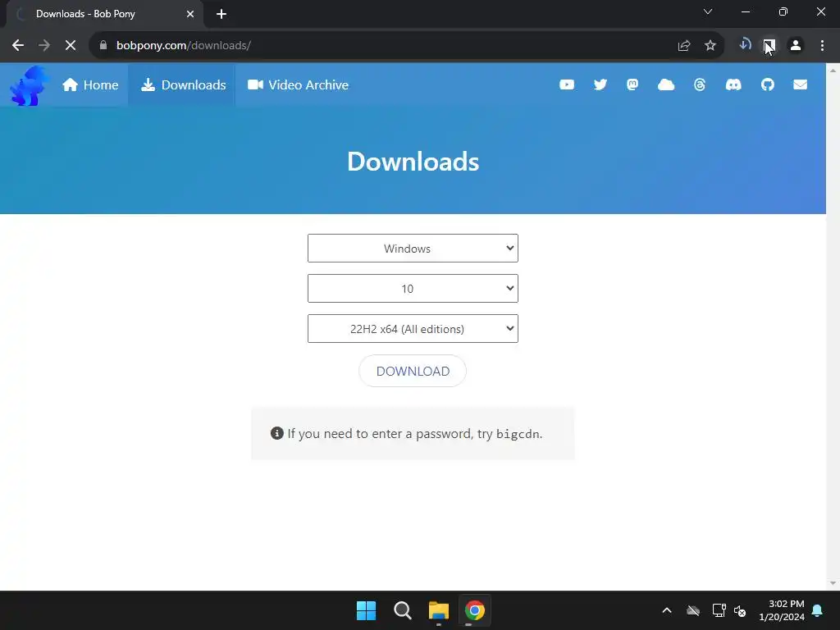Show hidden system tray icons
Viewport: 840px width, 630px height.
[667, 610]
